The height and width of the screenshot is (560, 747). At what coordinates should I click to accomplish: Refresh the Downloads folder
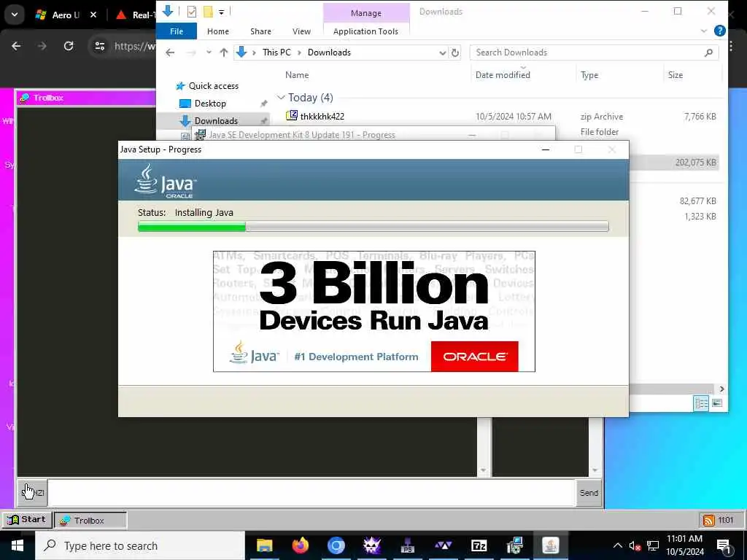pyautogui.click(x=455, y=52)
